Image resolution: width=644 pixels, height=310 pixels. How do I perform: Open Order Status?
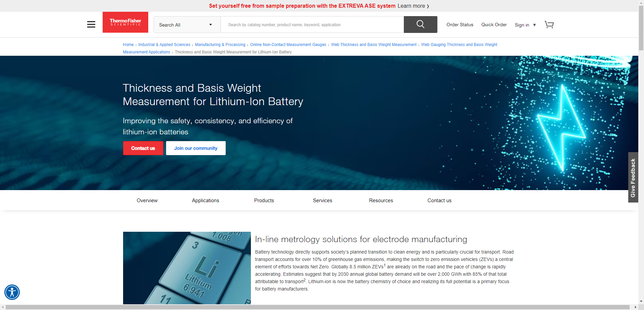click(460, 25)
